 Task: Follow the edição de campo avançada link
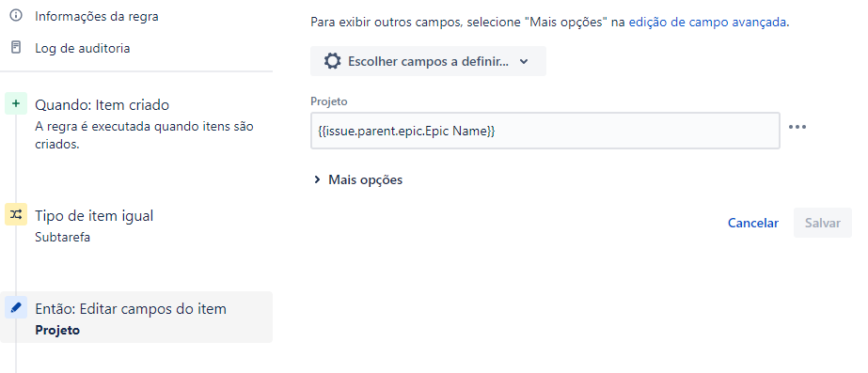click(x=707, y=23)
